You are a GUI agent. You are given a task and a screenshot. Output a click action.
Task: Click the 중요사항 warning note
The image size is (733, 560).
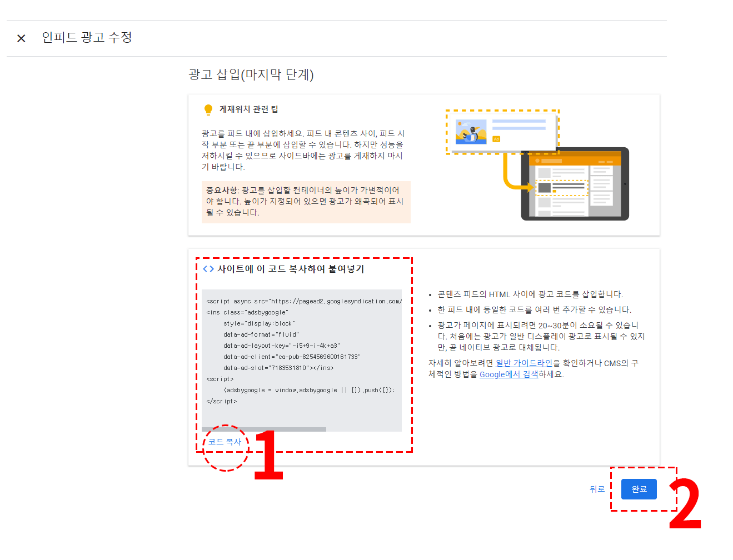click(306, 202)
